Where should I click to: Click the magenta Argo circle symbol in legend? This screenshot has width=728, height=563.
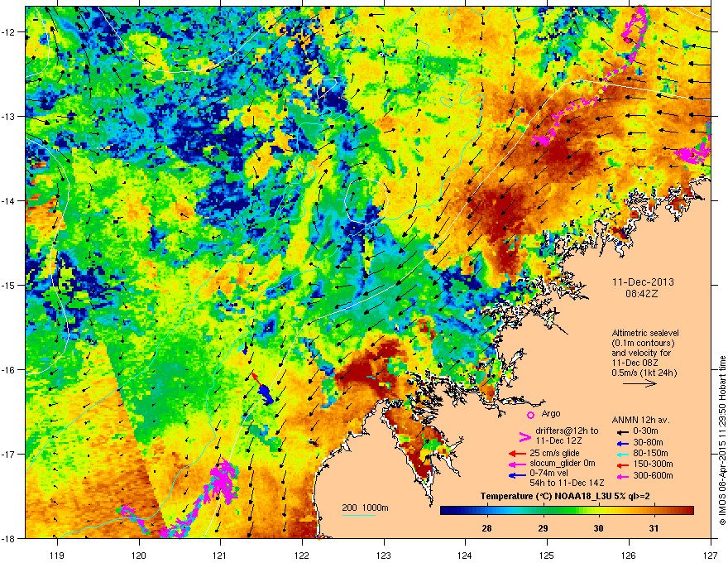[530, 415]
